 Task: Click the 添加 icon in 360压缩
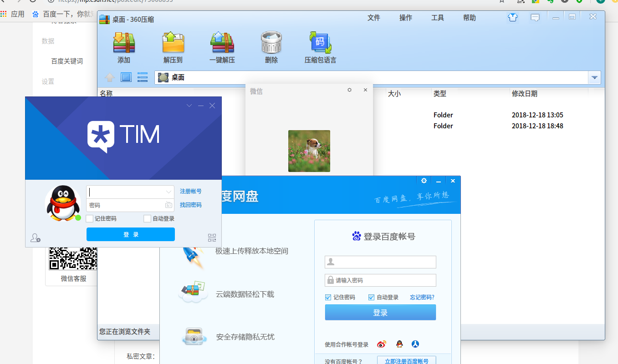click(124, 43)
